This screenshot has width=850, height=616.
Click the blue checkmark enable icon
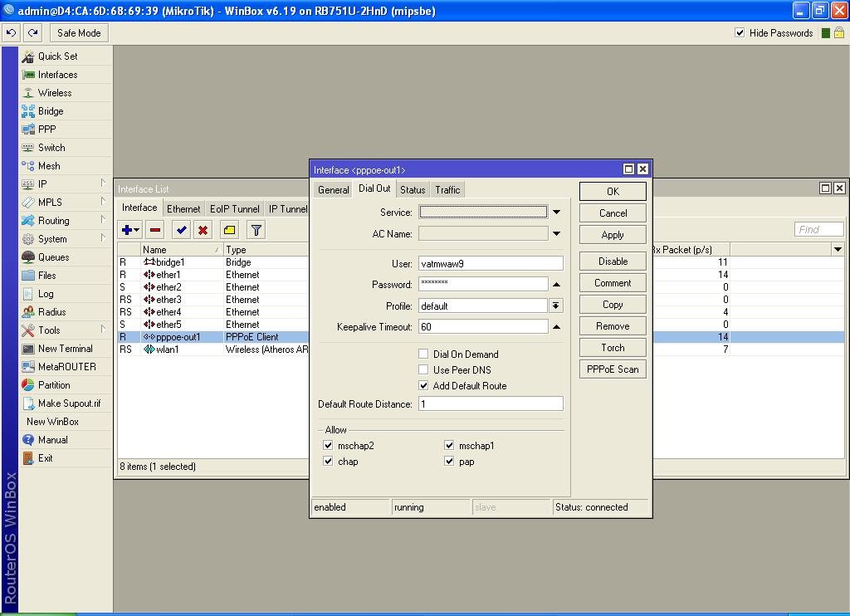181,230
